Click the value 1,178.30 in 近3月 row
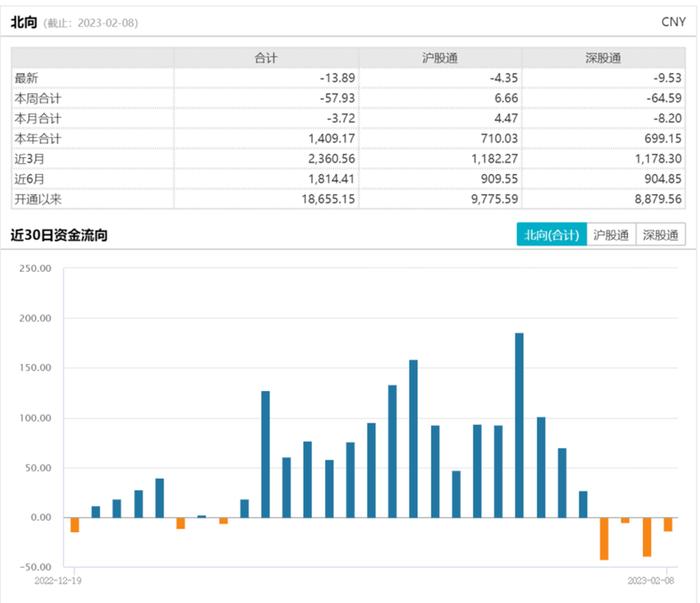Image resolution: width=700 pixels, height=603 pixels. [658, 159]
